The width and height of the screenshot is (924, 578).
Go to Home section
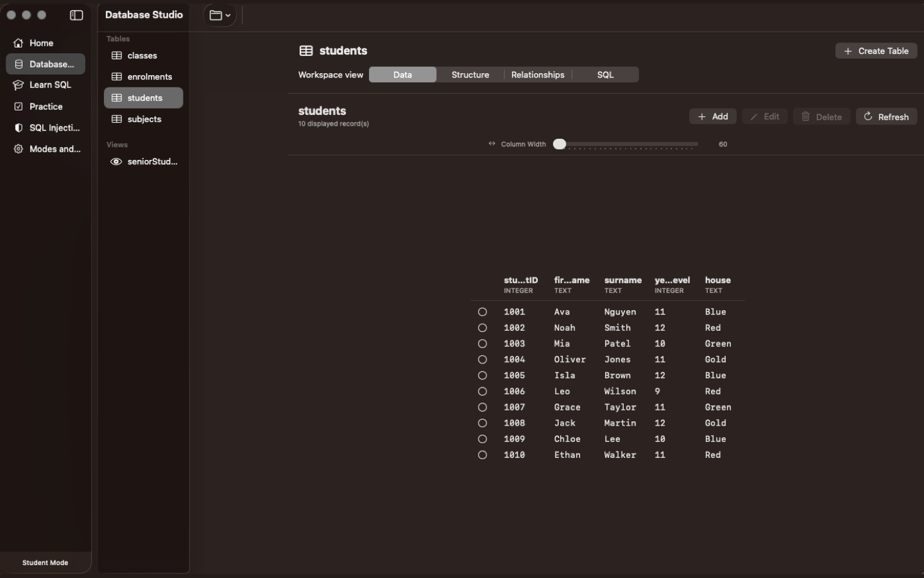(46, 43)
